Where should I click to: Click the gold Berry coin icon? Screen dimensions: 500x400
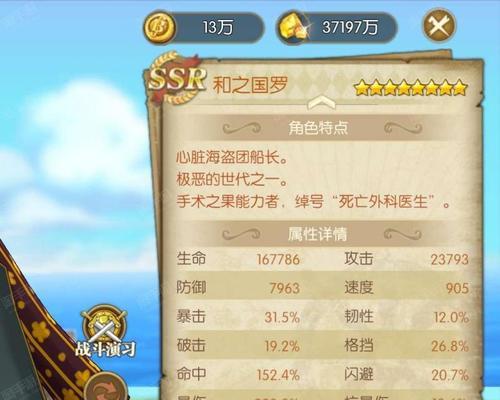pos(160,27)
